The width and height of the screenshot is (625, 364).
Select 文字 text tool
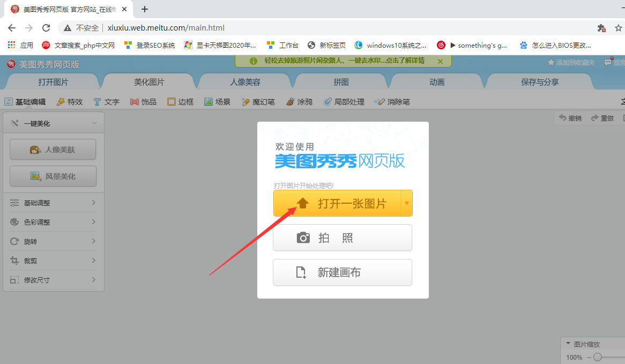107,102
